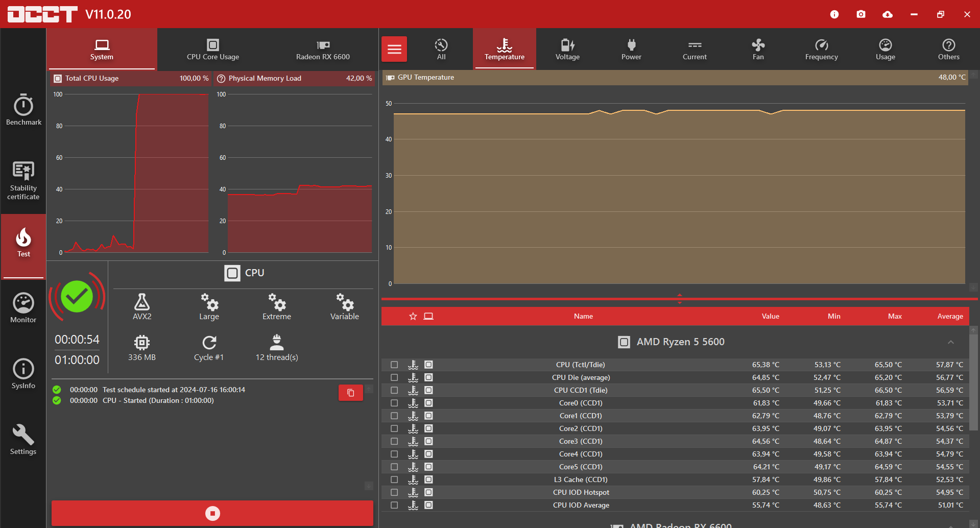Switch to CPU Core Usage tab
Screen dimensions: 980x528
coord(213,50)
